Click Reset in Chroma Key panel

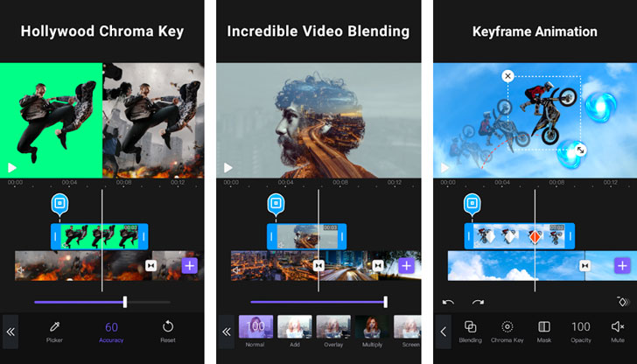point(168,332)
